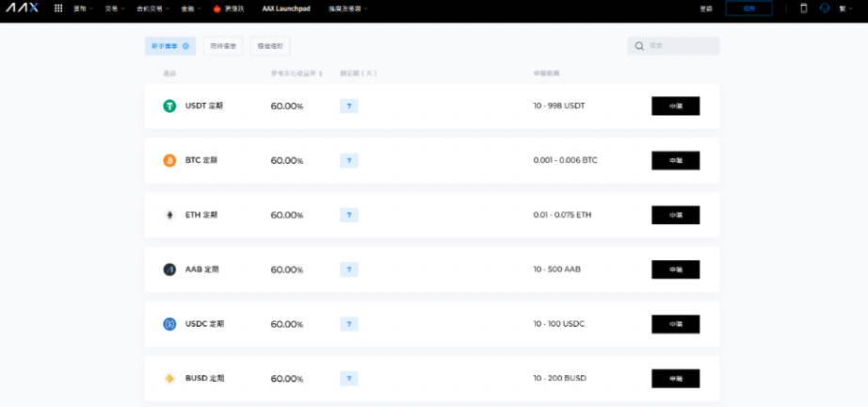This screenshot has height=407, width=868.
Task: Sort by annualized yield column header
Action: [296, 73]
